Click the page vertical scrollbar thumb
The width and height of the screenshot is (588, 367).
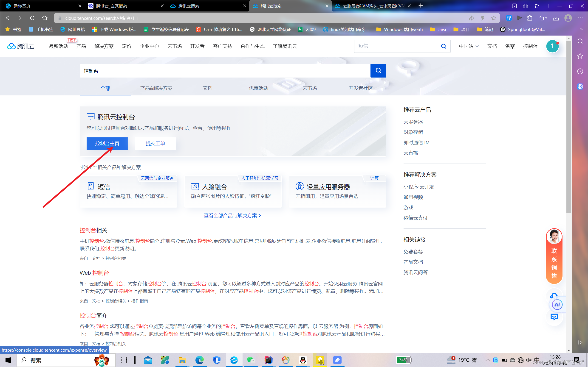568,126
